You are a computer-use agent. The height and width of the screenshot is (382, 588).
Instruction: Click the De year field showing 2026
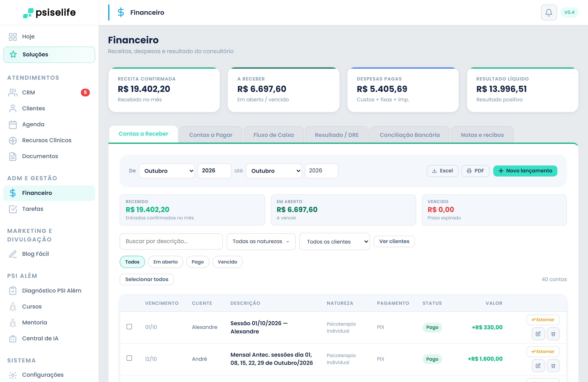(214, 171)
